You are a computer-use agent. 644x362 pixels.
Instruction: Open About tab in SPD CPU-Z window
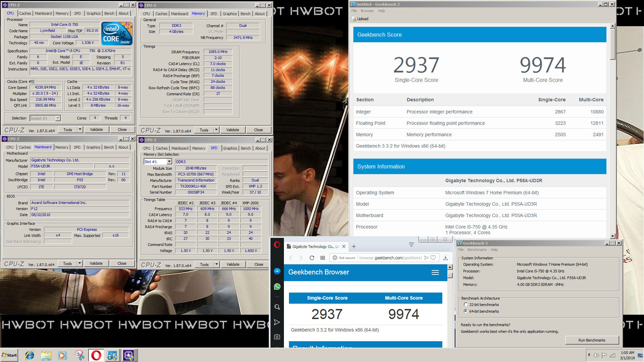click(260, 148)
